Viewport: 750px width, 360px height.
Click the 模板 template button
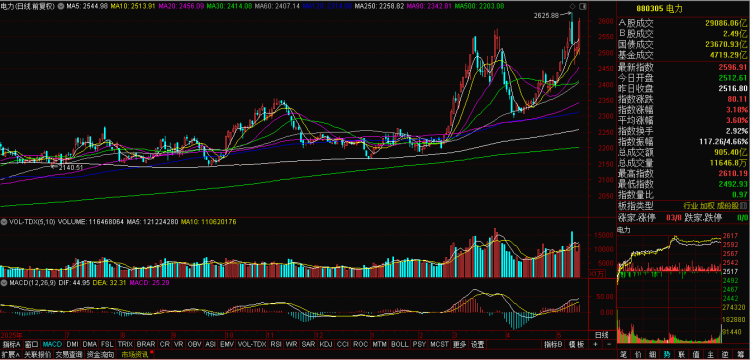pos(577,344)
